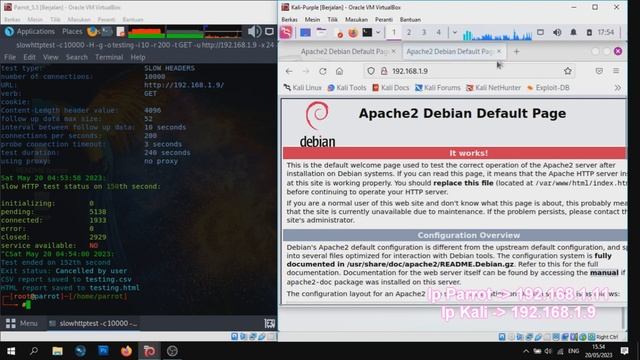This screenshot has width=640, height=360.
Task: Open Berkas menu in Kali-Purple VirtualBox window
Action: 289,19
